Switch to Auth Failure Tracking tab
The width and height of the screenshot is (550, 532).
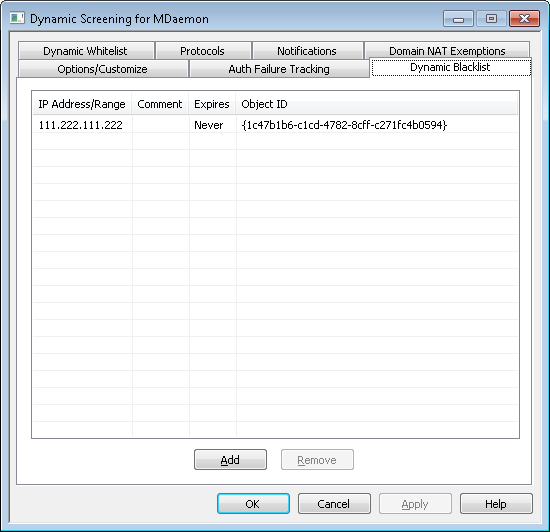pyautogui.click(x=279, y=69)
